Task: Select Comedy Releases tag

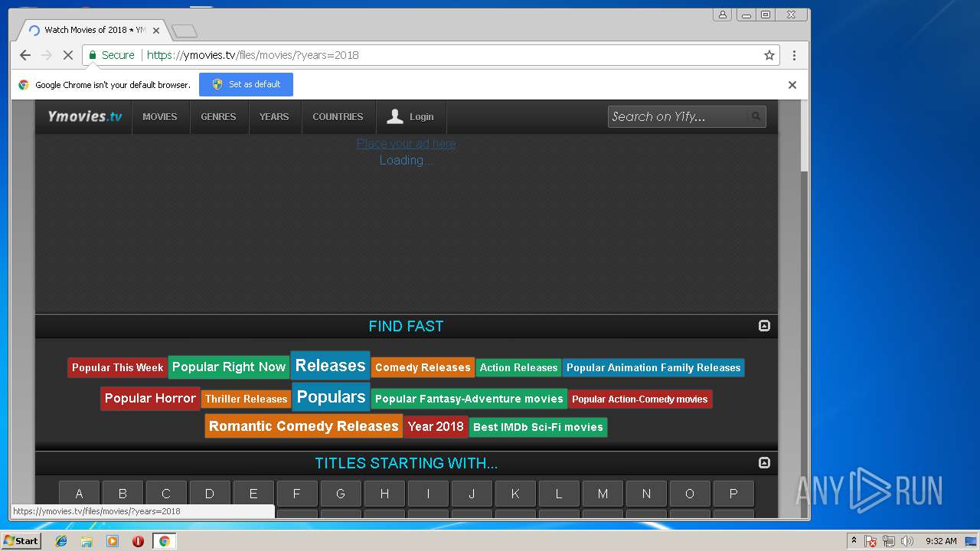Action: [x=423, y=367]
